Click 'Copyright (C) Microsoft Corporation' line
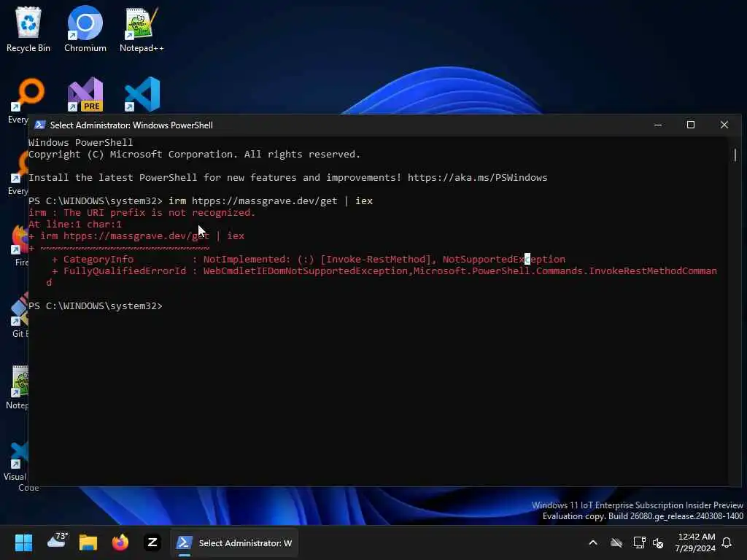 (194, 155)
